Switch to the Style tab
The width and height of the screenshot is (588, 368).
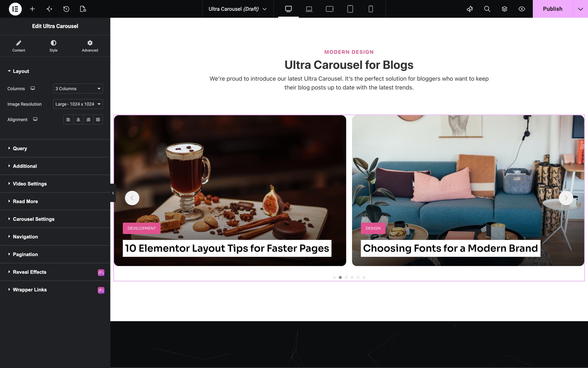(x=53, y=46)
